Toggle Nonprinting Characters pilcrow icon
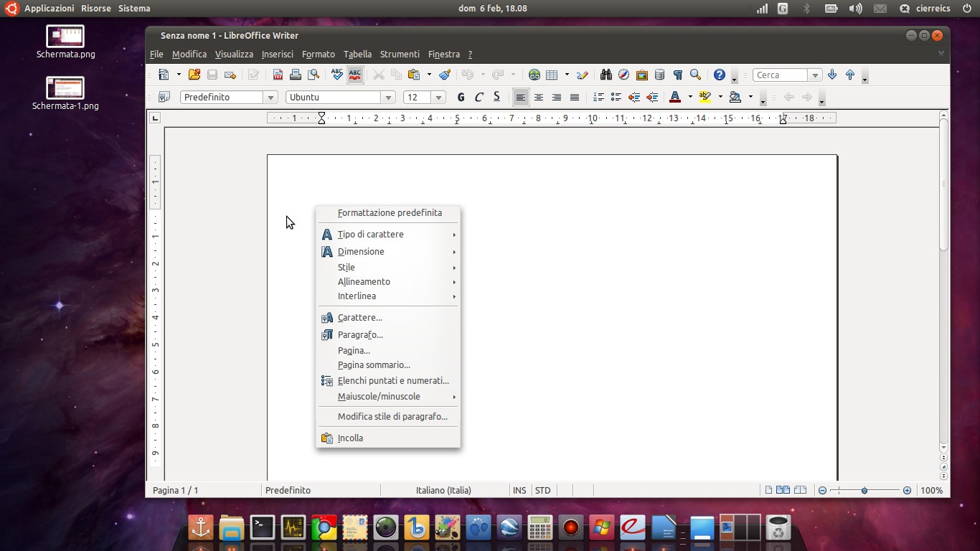This screenshot has height=551, width=980. (x=677, y=75)
